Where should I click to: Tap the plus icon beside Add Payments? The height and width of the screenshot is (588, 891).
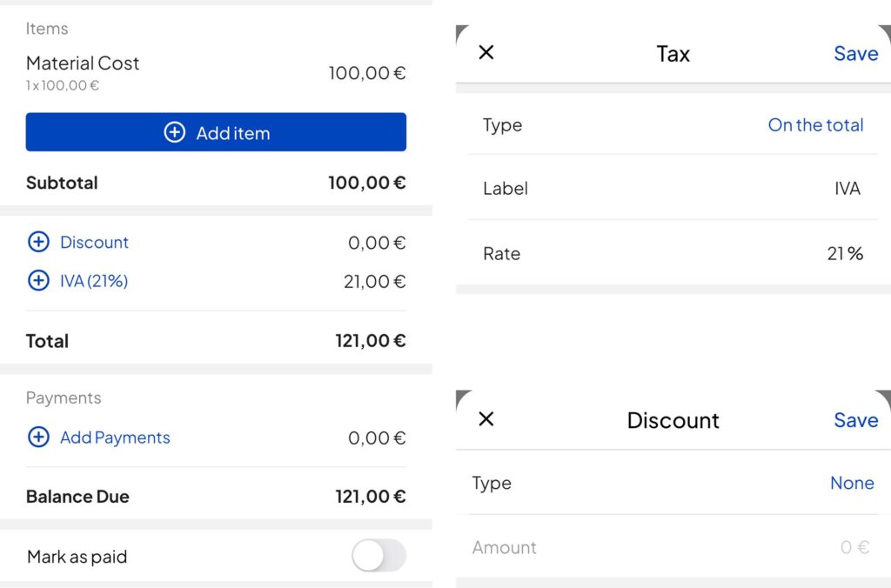[x=38, y=438]
